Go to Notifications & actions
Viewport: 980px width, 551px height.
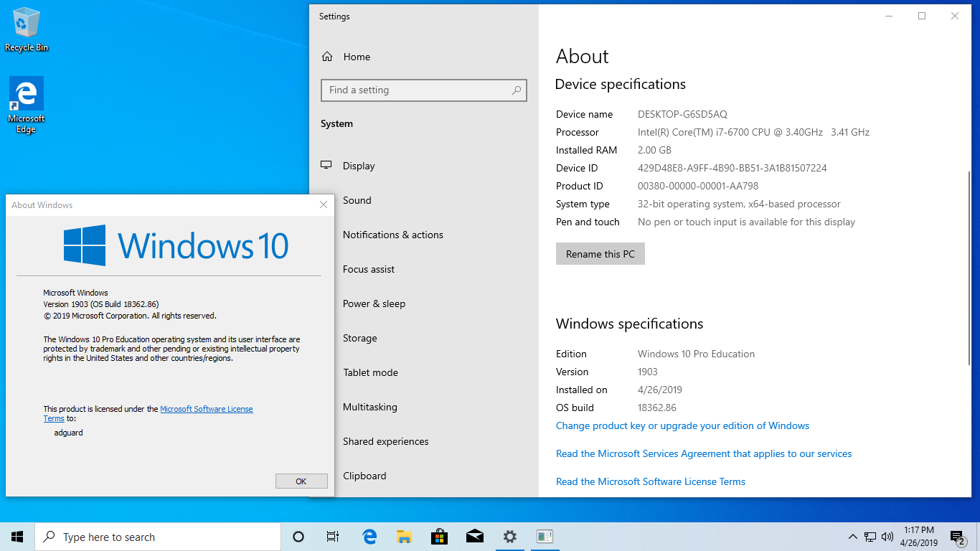424,235
